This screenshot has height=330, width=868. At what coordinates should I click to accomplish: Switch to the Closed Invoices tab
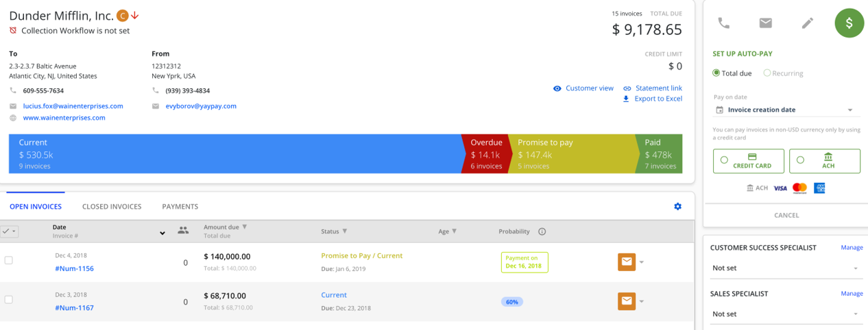coord(112,206)
